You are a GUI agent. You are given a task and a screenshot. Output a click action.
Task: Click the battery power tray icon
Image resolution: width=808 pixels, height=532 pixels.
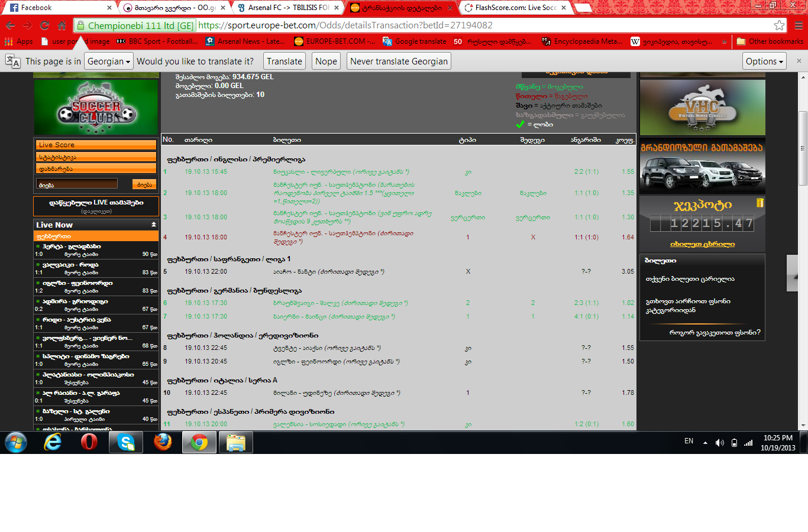(x=734, y=443)
